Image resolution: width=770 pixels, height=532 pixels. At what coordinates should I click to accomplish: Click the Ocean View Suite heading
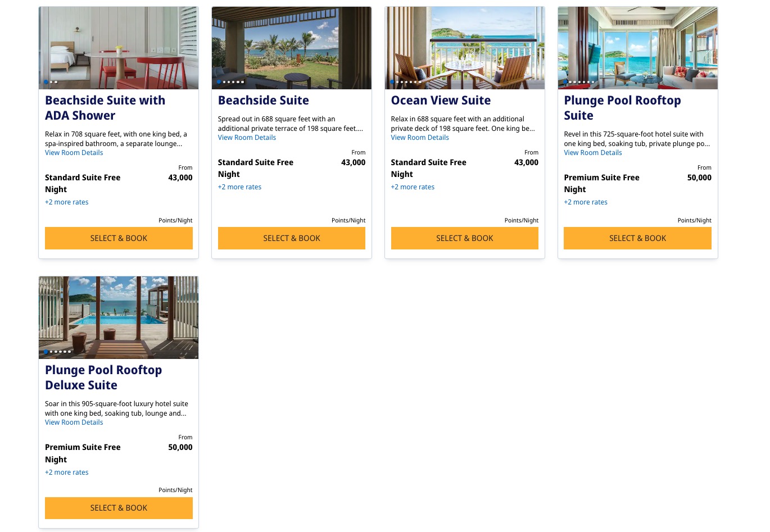pos(441,100)
